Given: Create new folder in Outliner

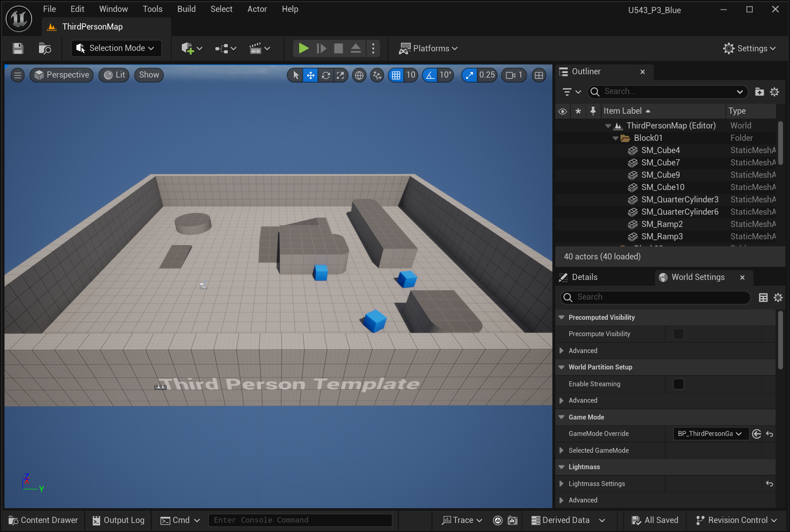Looking at the screenshot, I should [x=760, y=92].
